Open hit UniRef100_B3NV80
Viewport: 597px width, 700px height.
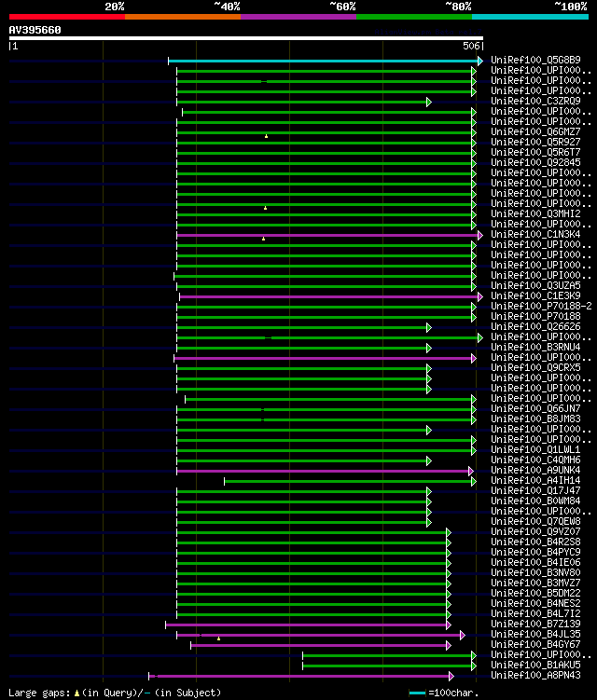(x=535, y=573)
